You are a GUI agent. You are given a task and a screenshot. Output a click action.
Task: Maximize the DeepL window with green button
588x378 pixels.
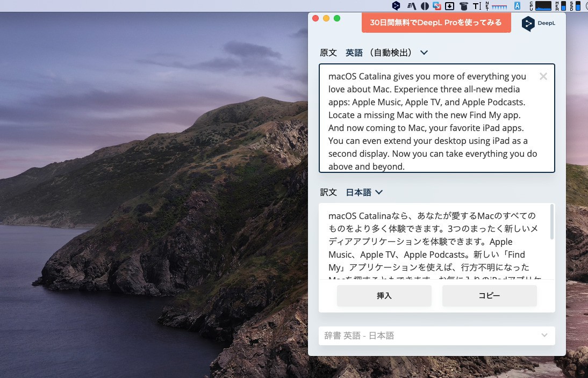coord(337,18)
